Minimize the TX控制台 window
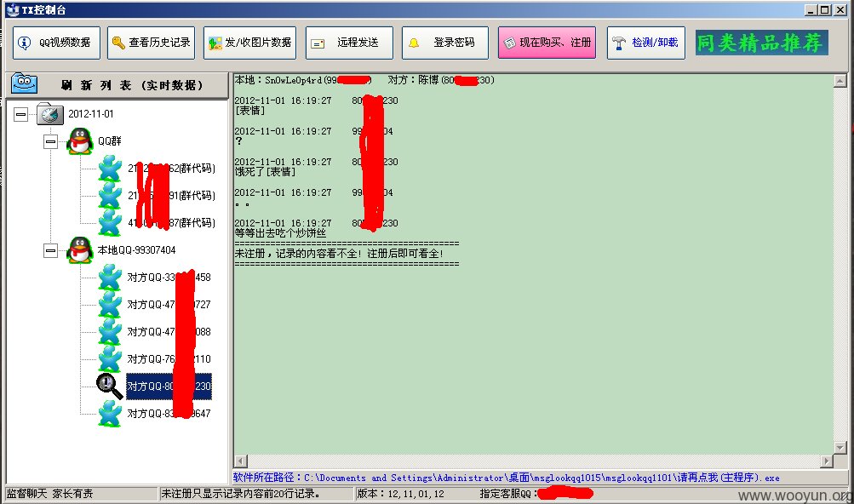This screenshot has width=854, height=504. coord(811,10)
